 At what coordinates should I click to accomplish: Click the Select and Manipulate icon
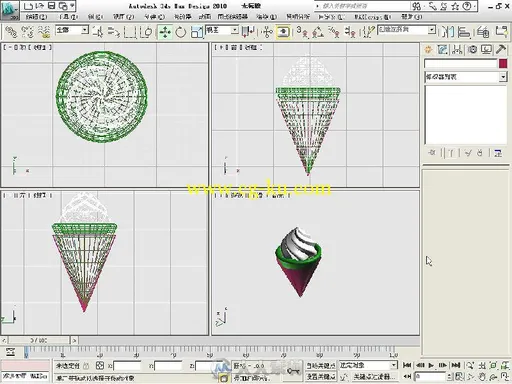(267, 32)
